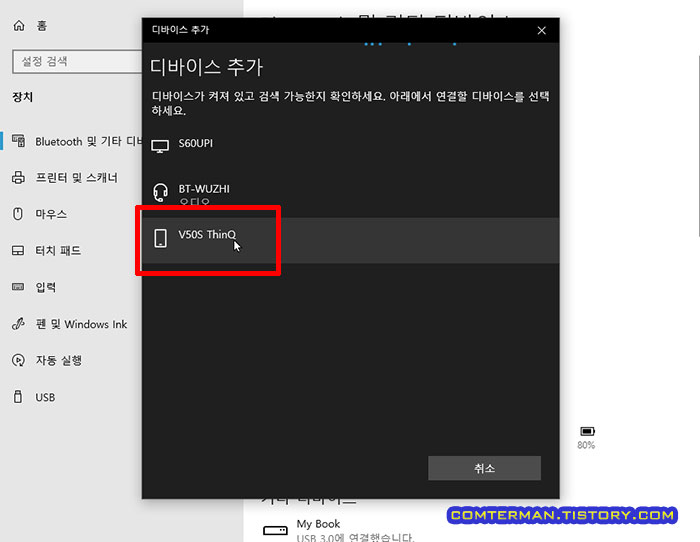Click the pen icon in sidebar

tap(18, 323)
